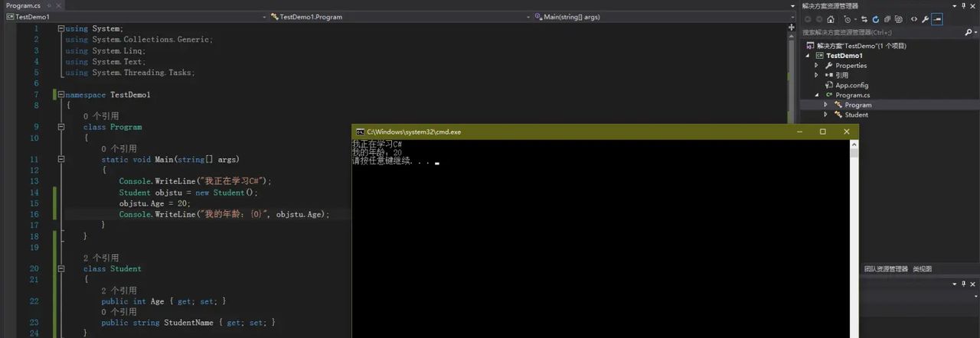This screenshot has width=980, height=338.
Task: Click the Back arrow in Solution Explorer toolbar
Action: 808,19
